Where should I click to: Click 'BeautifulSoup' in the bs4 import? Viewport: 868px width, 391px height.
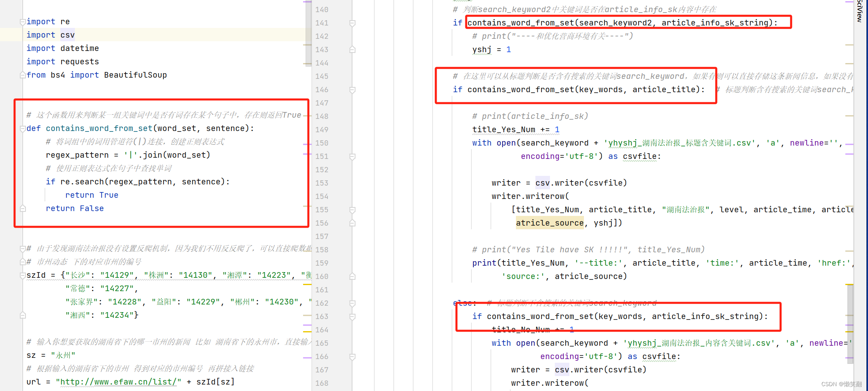(136, 75)
